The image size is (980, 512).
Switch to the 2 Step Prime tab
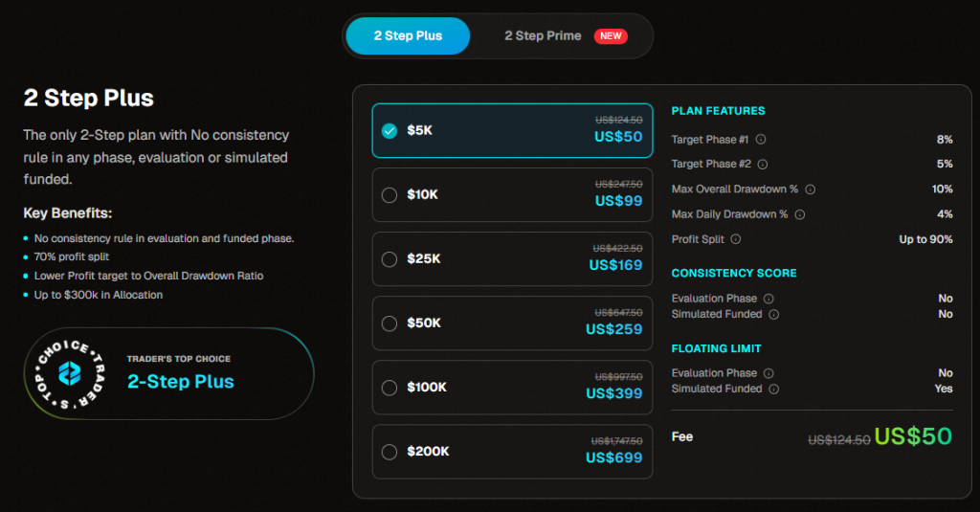(x=543, y=36)
